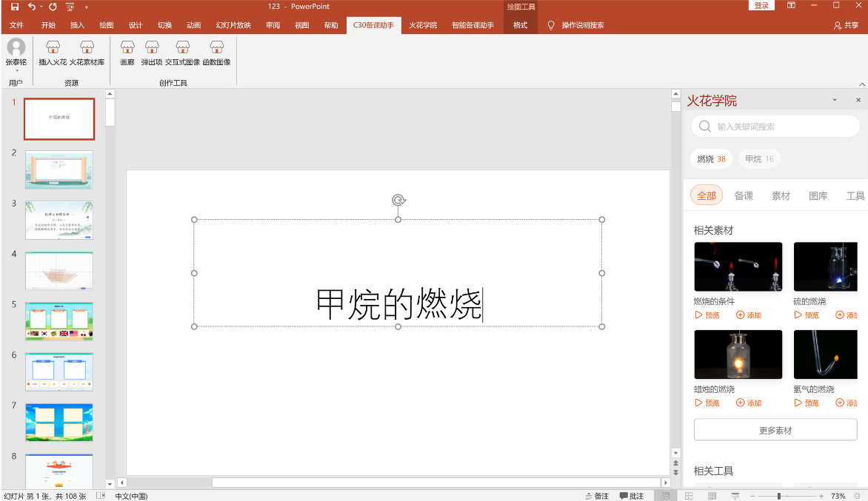Open the ribbon display options icon

tap(792, 5)
